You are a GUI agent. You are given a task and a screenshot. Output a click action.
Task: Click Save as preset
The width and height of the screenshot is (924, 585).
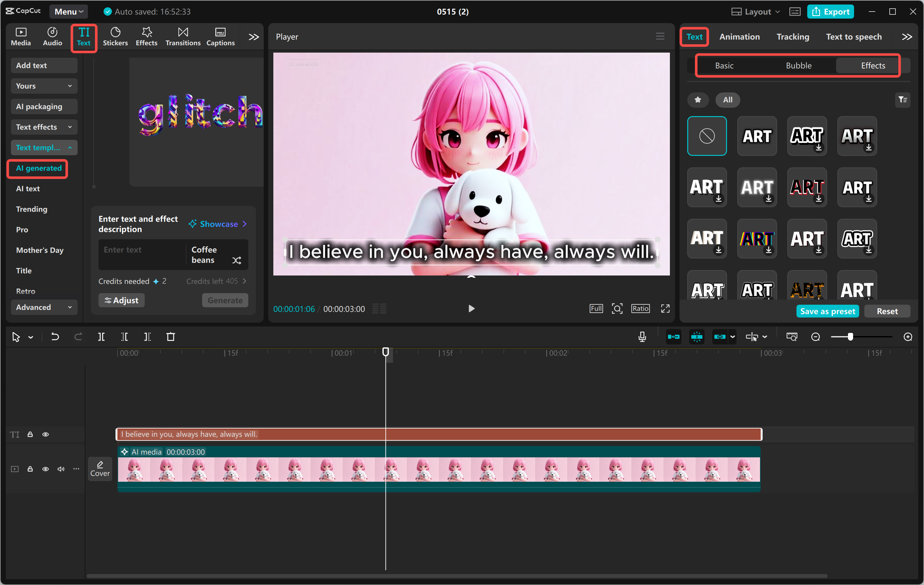(827, 311)
